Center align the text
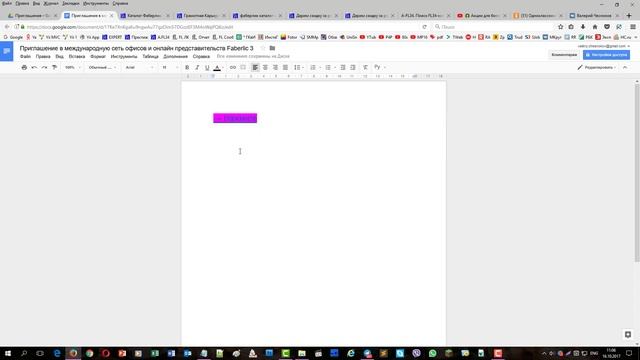Viewport: 640px width, 360px height. [x=265, y=67]
